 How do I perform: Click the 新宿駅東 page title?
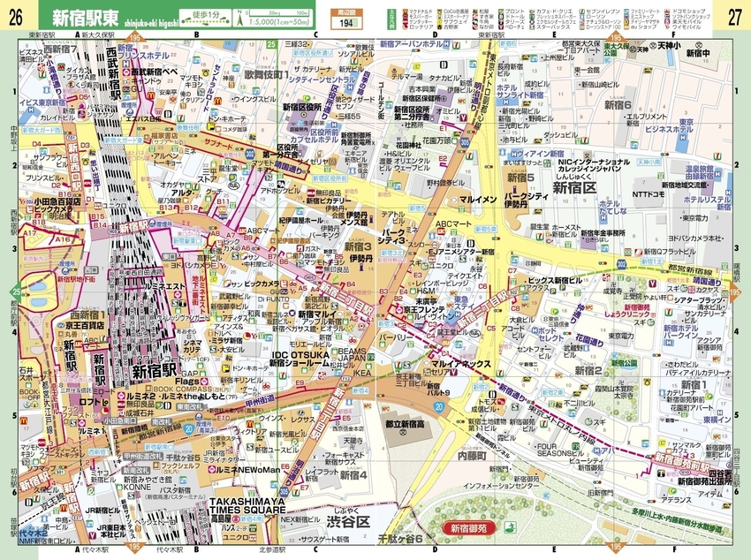coord(85,19)
